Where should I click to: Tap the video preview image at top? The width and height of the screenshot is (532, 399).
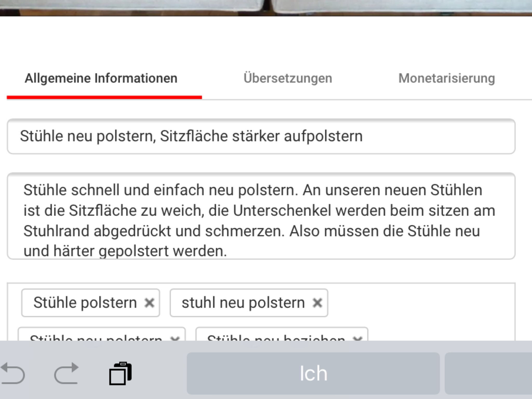coord(266,7)
